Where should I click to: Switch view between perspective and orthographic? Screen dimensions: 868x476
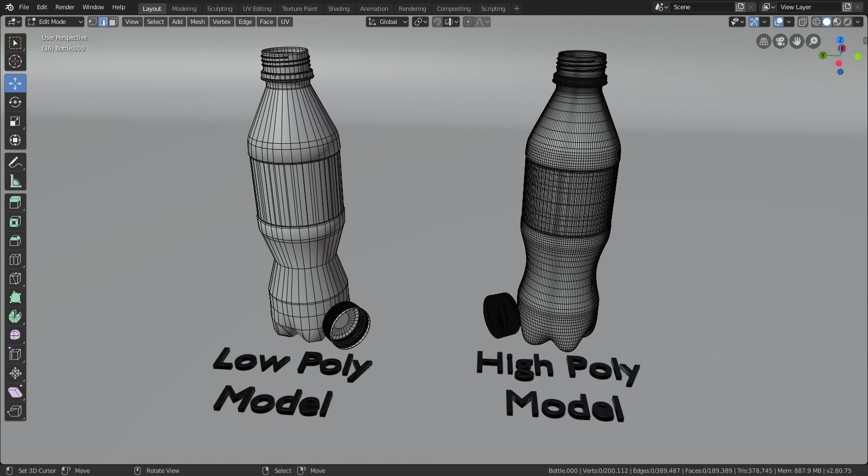(764, 41)
